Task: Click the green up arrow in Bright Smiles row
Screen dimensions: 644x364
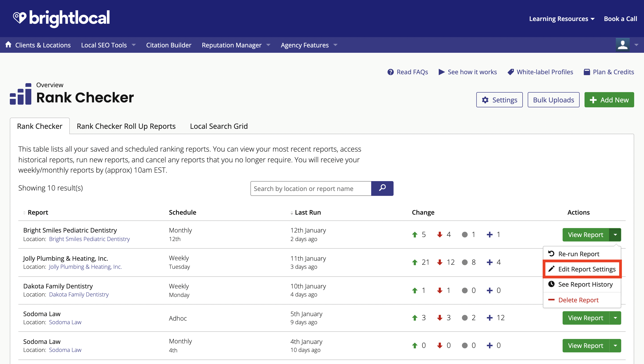Action: pyautogui.click(x=415, y=235)
